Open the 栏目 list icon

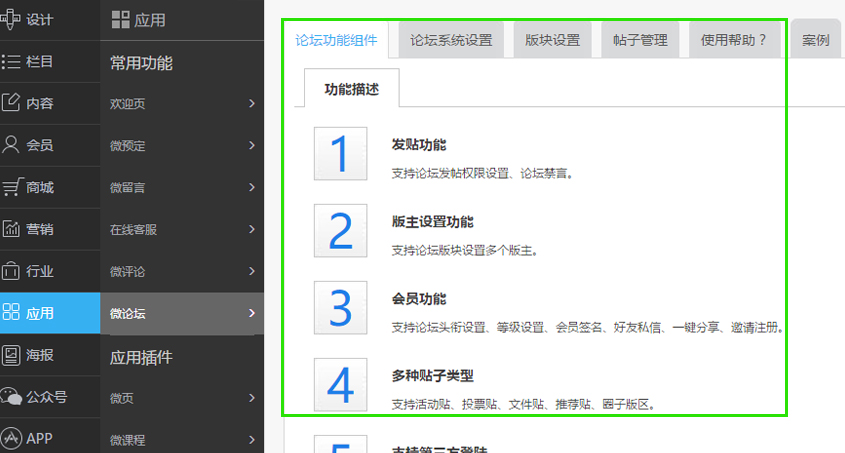point(11,61)
